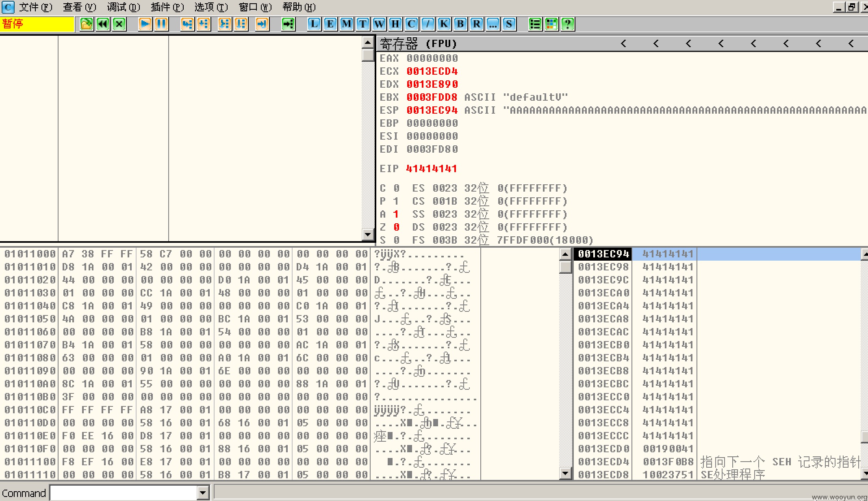Screen dimensions: 868x501
Task: Select stack row 0013ECD0 value 00190041
Action: coord(717,449)
